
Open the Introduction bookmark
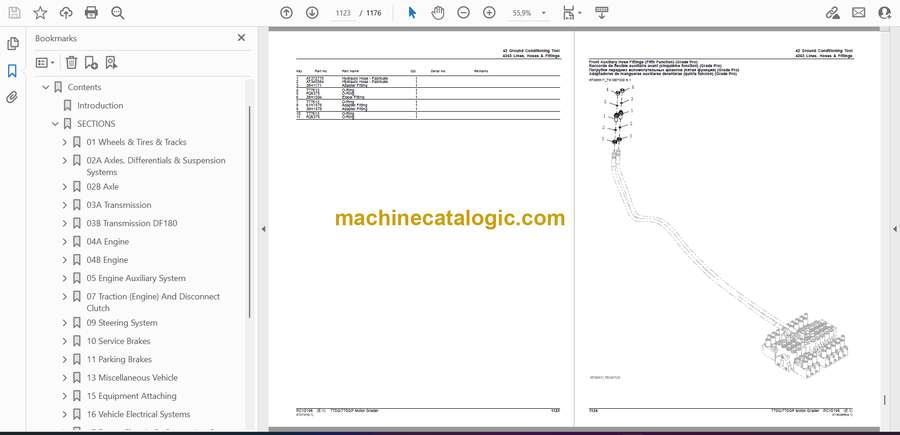coord(100,106)
